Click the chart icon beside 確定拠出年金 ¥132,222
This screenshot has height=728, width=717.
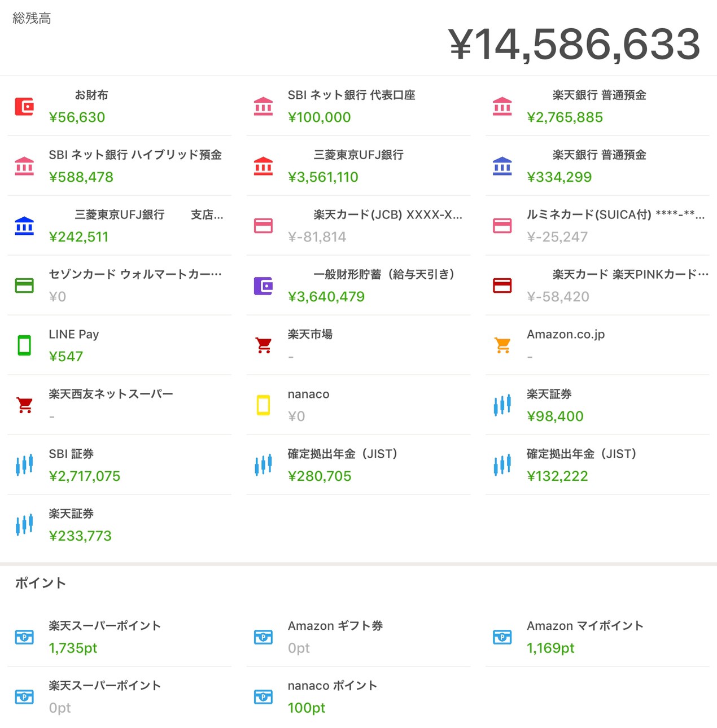(x=502, y=465)
